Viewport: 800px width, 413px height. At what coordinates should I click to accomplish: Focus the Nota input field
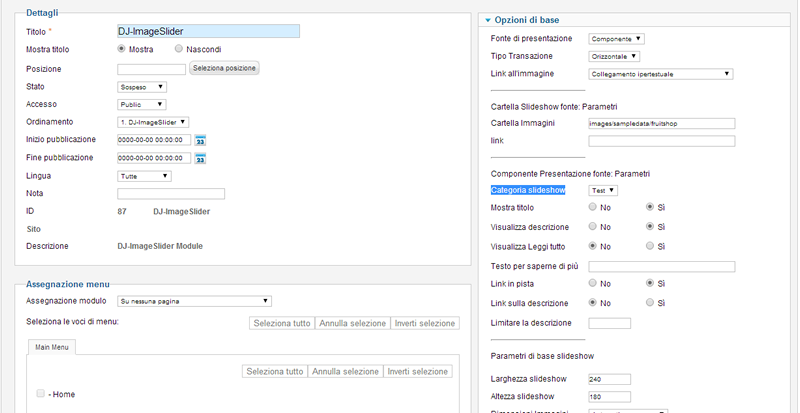171,194
